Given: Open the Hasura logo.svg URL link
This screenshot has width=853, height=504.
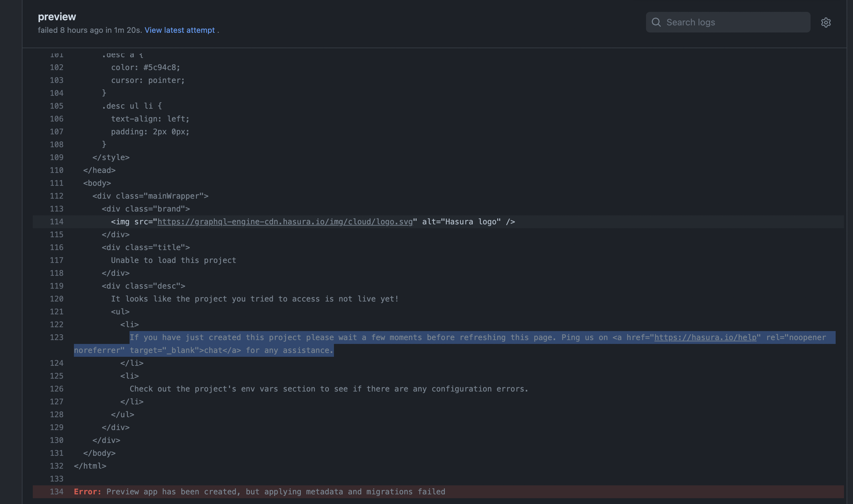Looking at the screenshot, I should [284, 222].
